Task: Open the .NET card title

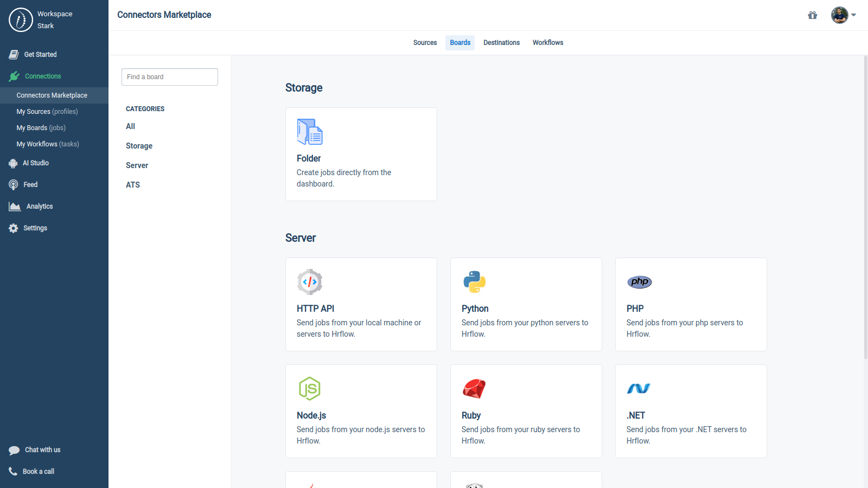Action: click(x=636, y=415)
